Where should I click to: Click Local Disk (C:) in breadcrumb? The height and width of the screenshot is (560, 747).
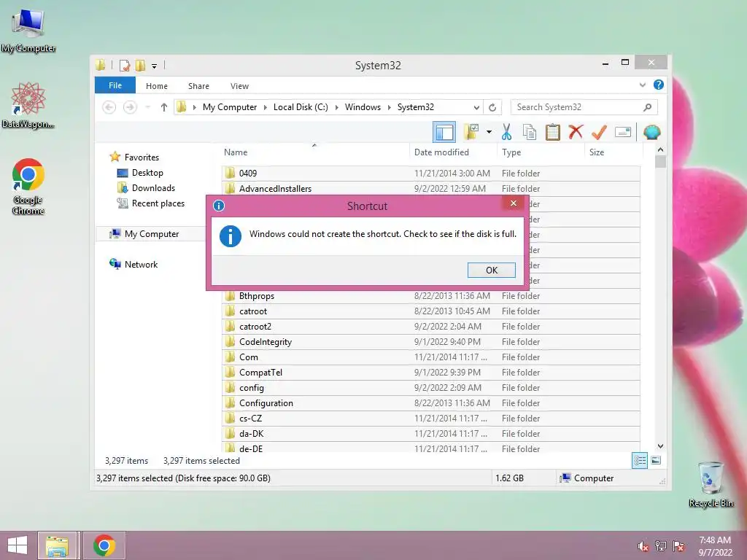tap(301, 107)
